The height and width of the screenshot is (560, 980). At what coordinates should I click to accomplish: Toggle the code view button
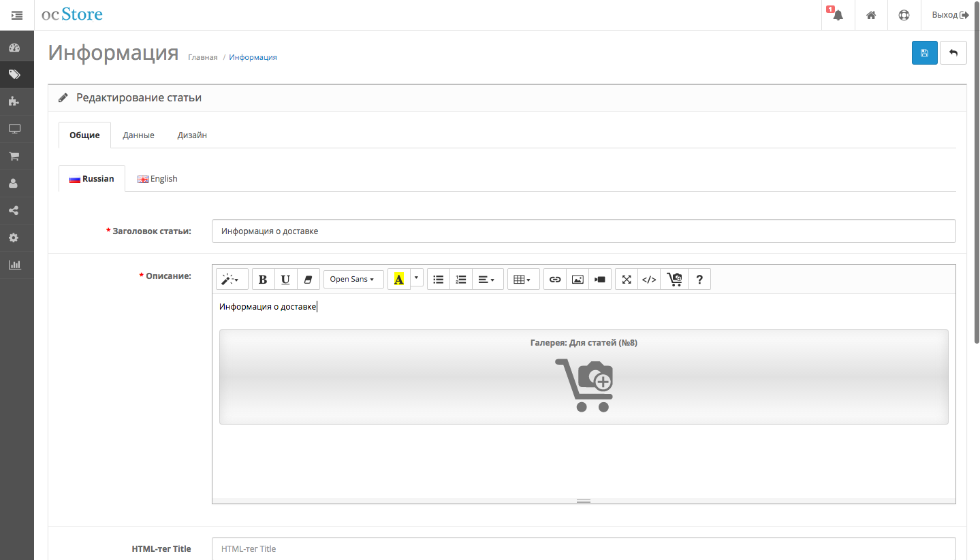[649, 279]
